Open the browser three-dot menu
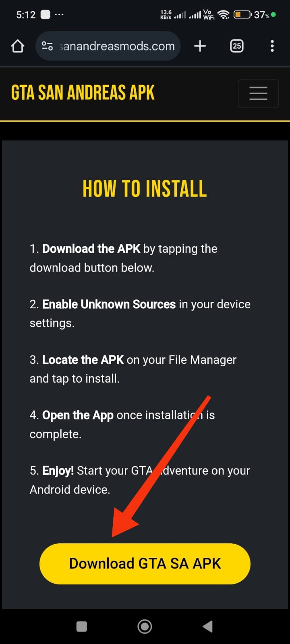Image resolution: width=290 pixels, height=644 pixels. coord(272,46)
